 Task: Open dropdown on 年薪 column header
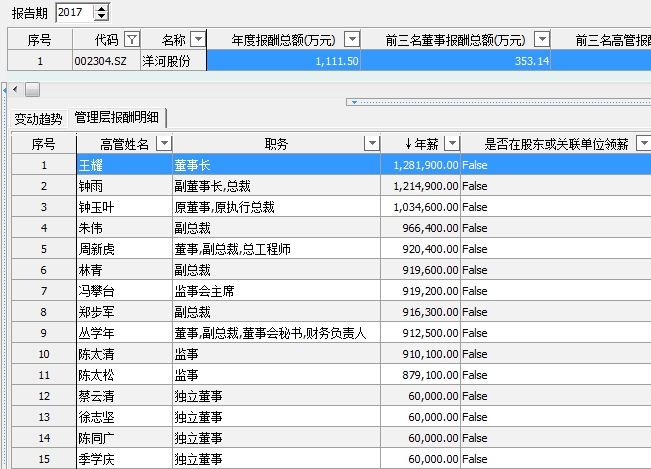tap(452, 144)
